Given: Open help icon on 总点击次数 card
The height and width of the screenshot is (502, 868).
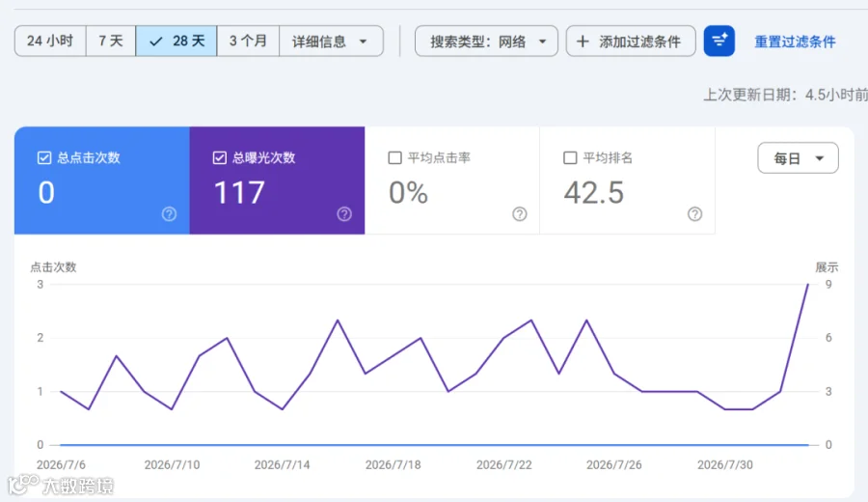Looking at the screenshot, I should coord(169,214).
